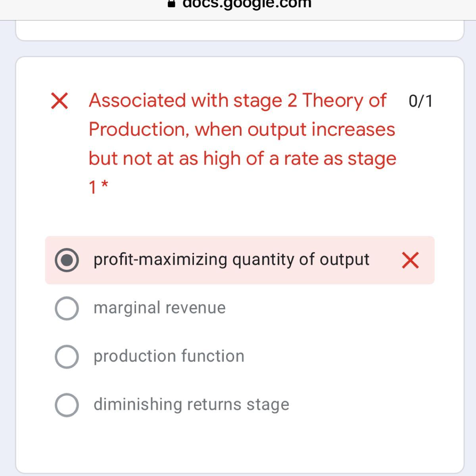This screenshot has height=476, width=476.
Task: Click the red X right of the selected answer
Action: [x=410, y=260]
